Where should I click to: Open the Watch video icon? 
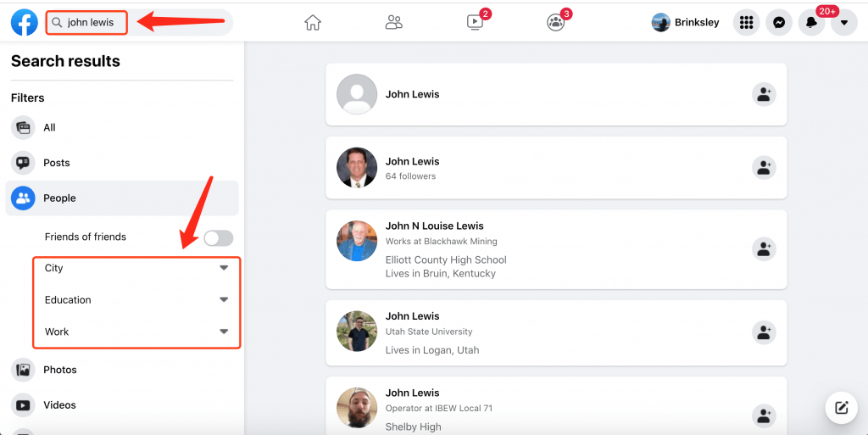pyautogui.click(x=475, y=23)
